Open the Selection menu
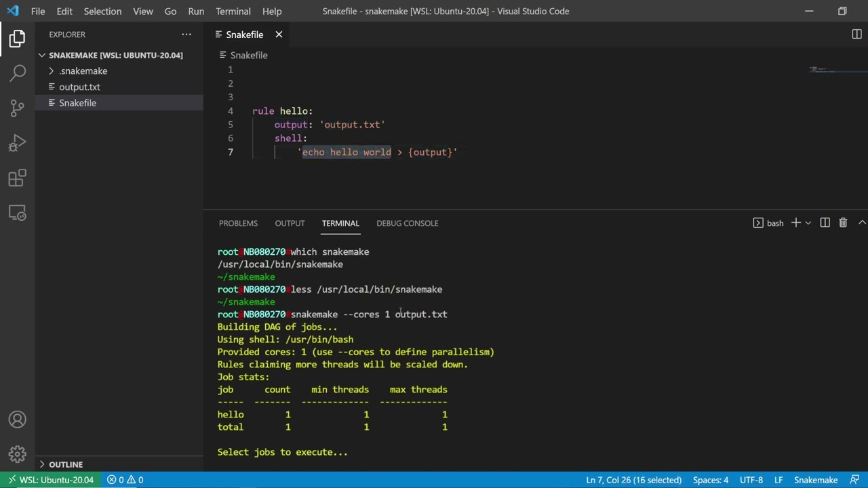Screen dimensions: 868x488 pyautogui.click(x=102, y=11)
